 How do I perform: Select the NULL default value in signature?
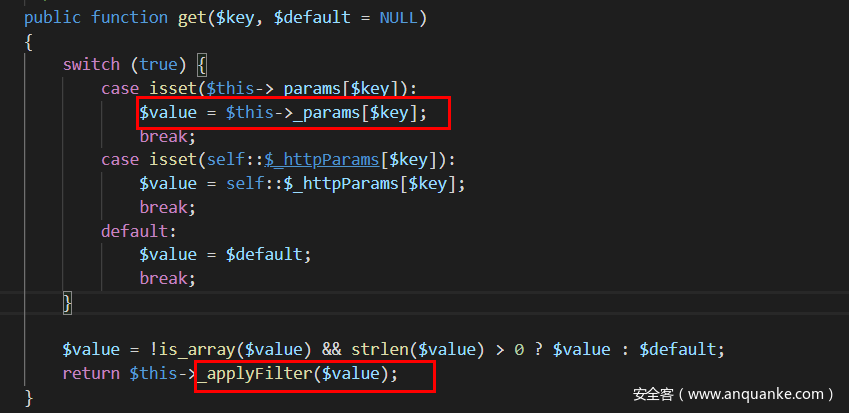click(399, 18)
